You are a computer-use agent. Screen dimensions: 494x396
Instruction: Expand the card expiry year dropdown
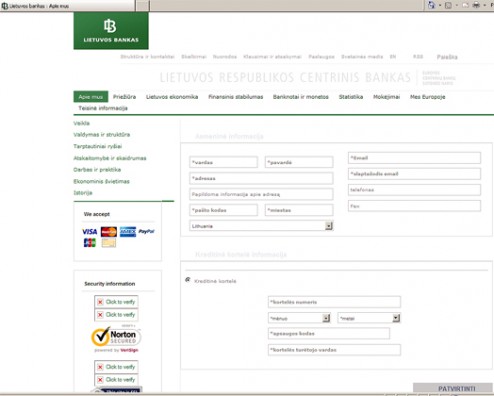(x=396, y=318)
